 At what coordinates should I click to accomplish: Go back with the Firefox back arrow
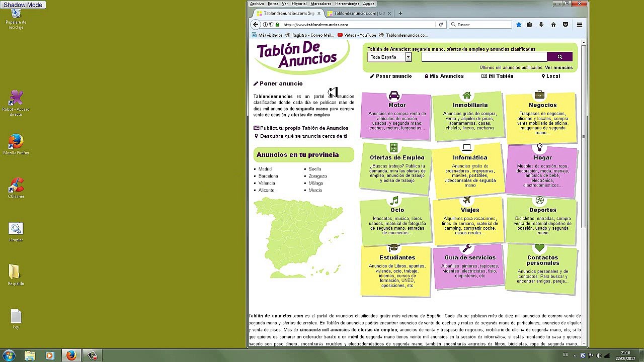pos(256,24)
